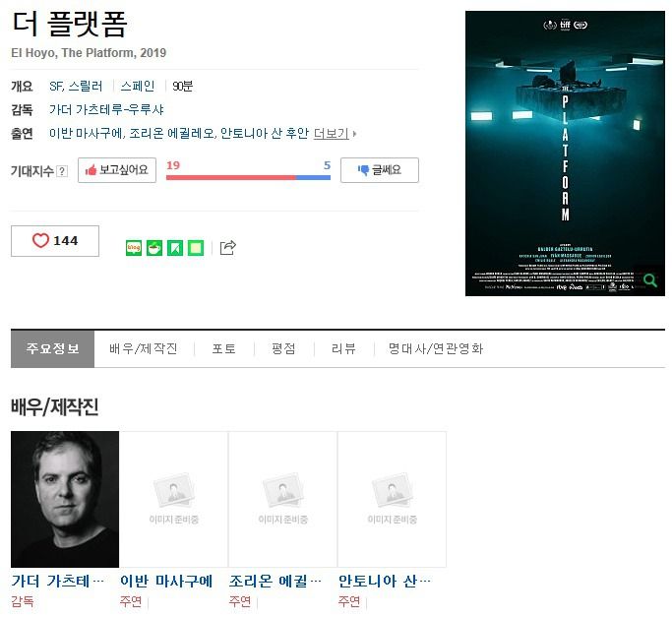Viewport: 672px width, 617px height.
Task: Open director 가더 가츠테루-우루샤 link
Action: pos(106,110)
